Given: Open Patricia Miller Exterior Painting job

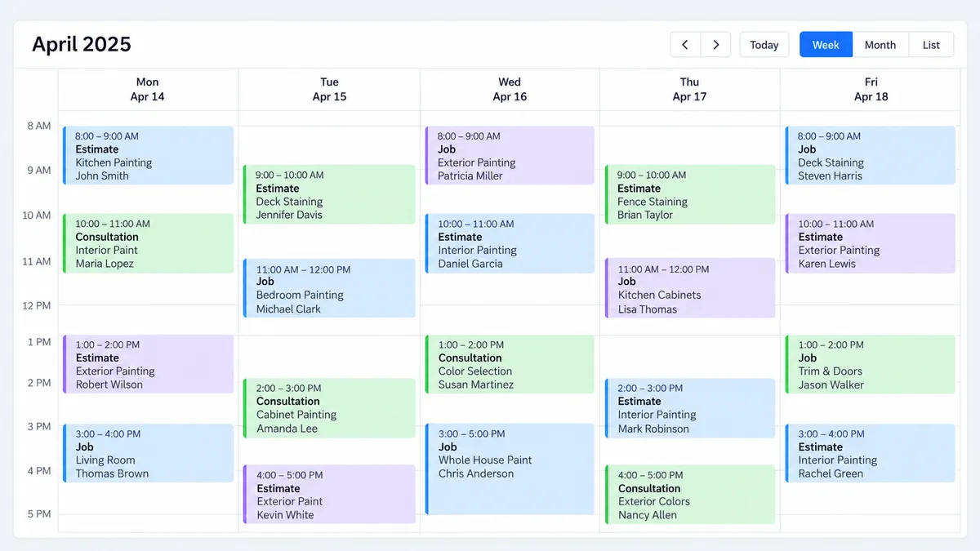Looking at the screenshot, I should pyautogui.click(x=510, y=155).
